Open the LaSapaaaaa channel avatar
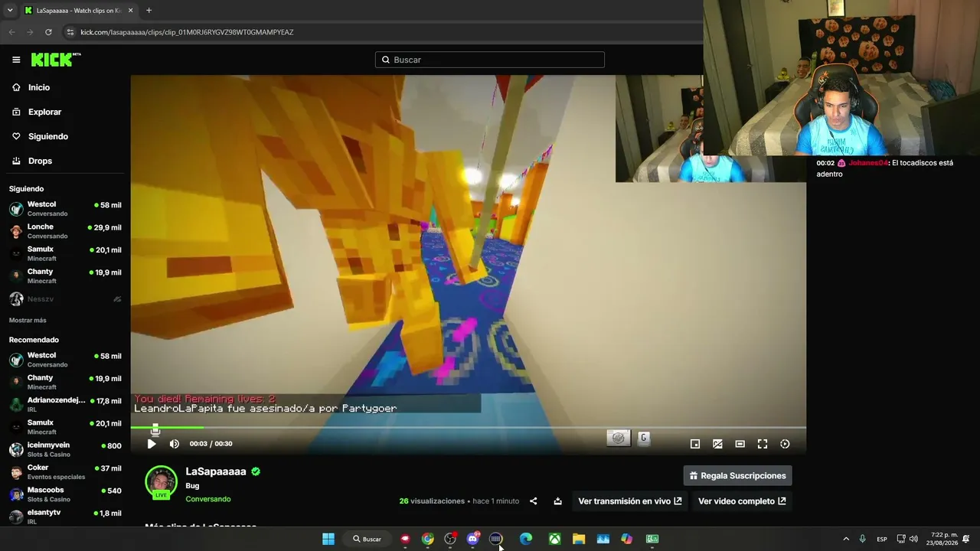This screenshot has width=980, height=551. pyautogui.click(x=162, y=482)
